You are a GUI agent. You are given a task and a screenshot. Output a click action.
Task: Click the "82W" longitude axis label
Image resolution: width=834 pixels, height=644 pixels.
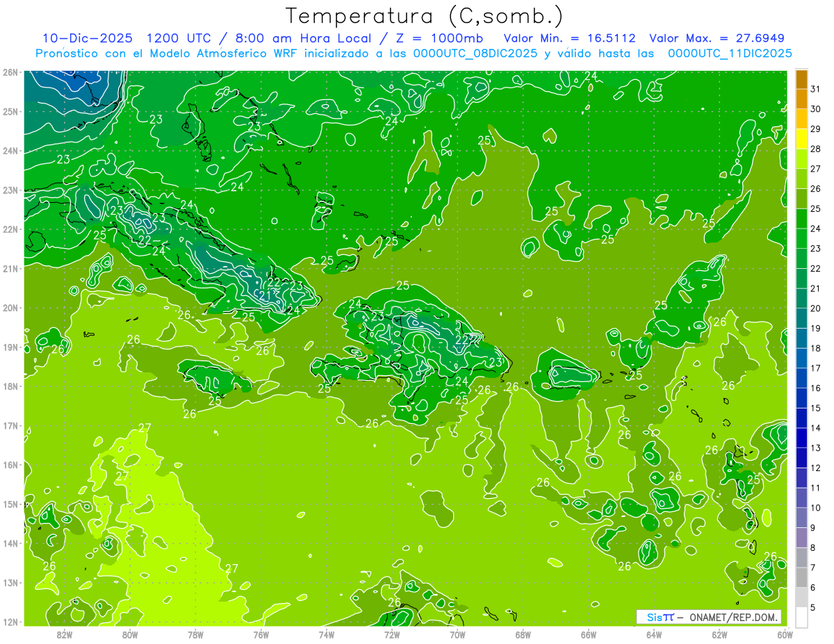65,634
